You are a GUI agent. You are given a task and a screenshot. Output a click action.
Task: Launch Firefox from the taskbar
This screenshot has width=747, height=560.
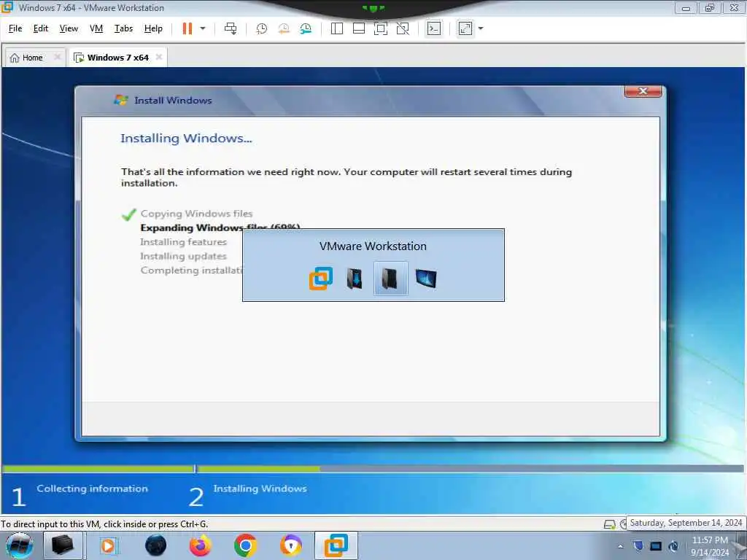[x=200, y=545]
